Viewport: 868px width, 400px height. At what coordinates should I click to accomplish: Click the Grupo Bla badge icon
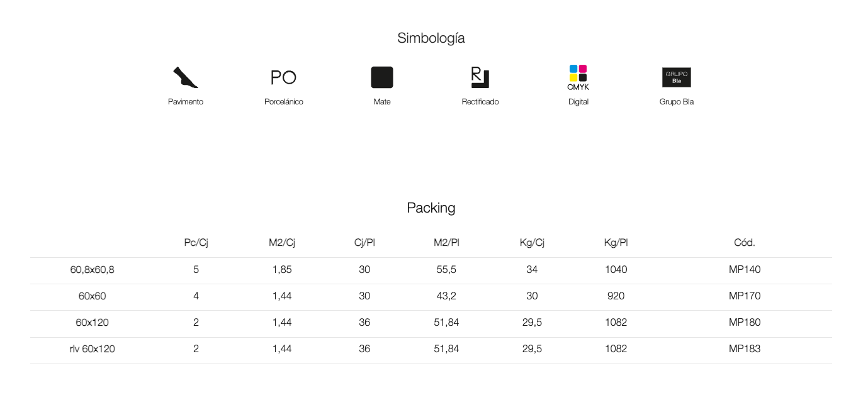[677, 77]
